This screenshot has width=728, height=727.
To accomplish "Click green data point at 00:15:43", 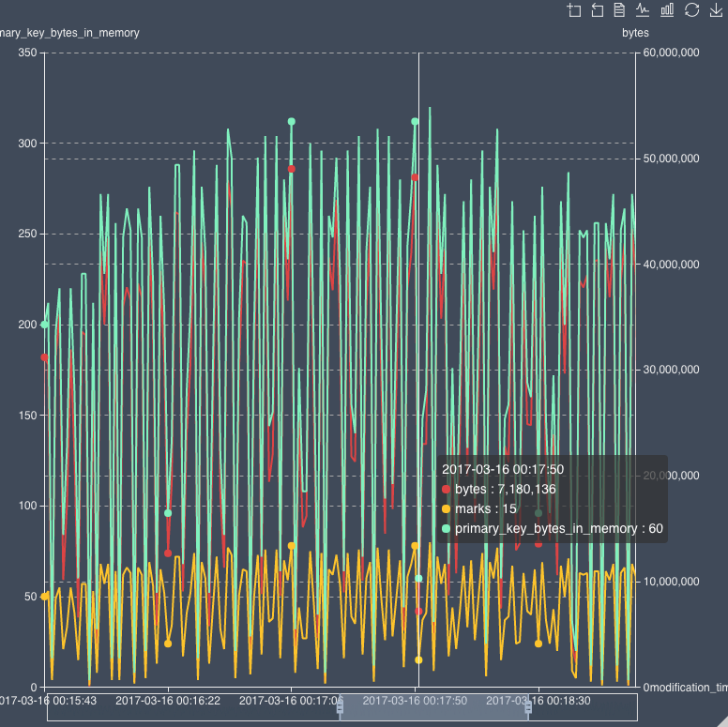I will [x=45, y=325].
